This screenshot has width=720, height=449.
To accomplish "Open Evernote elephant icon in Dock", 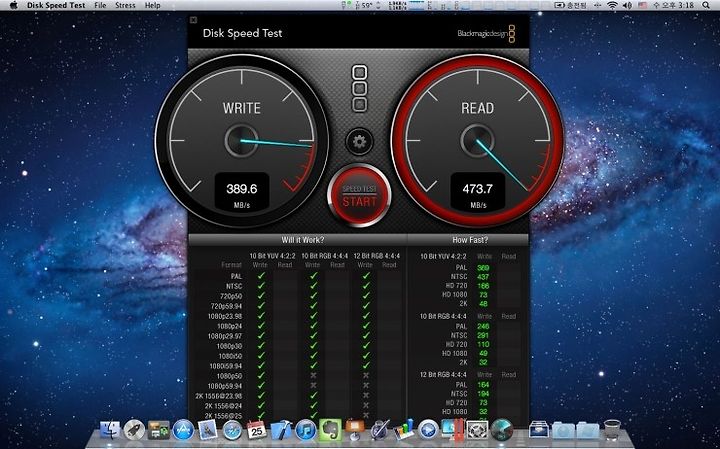I will pos(330,430).
